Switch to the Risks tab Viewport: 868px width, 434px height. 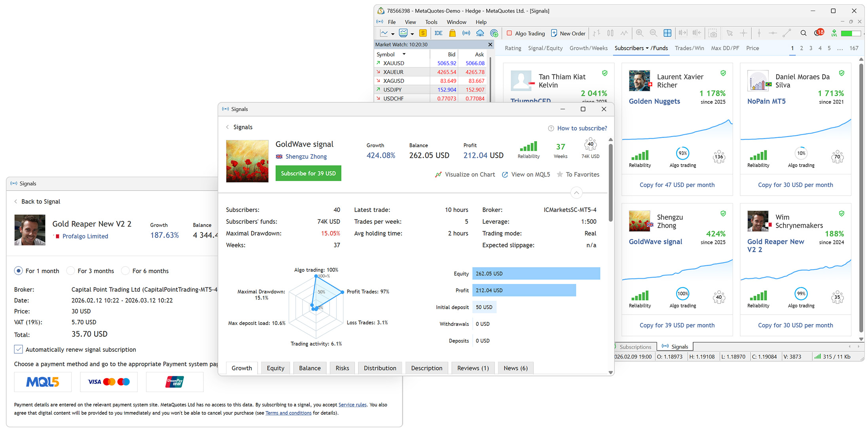pos(342,368)
